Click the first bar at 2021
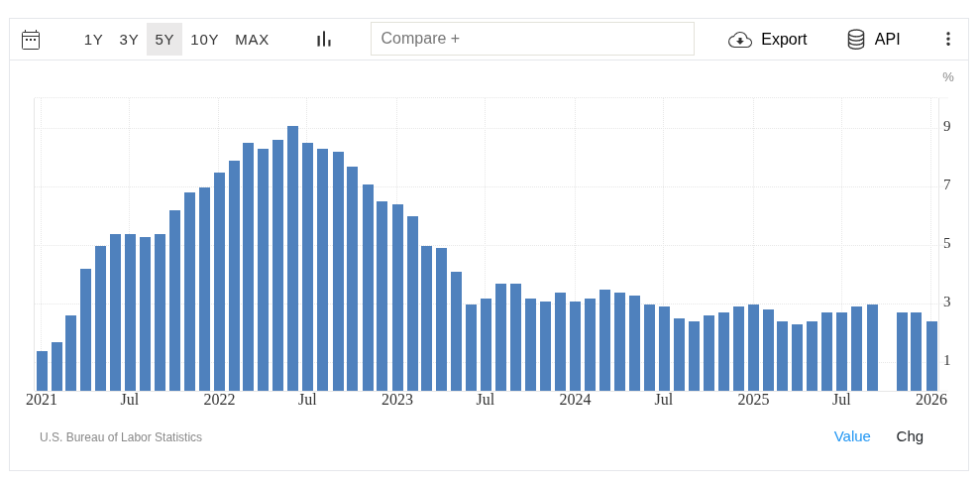 coord(42,371)
